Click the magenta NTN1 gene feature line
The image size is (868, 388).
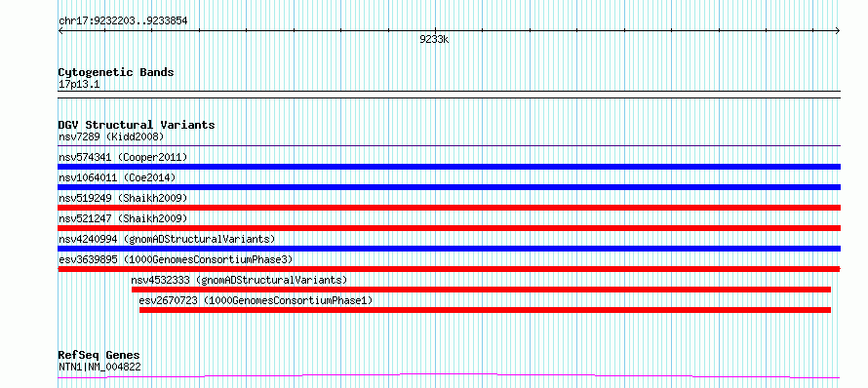[449, 376]
